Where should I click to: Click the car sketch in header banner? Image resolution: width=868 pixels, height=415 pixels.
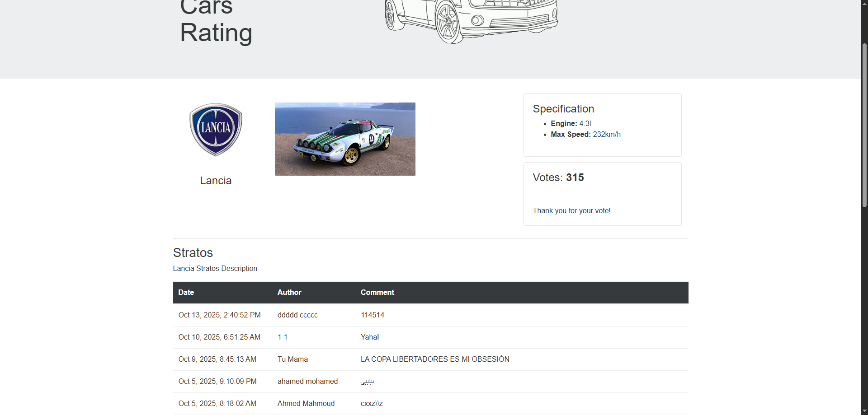pos(471,20)
